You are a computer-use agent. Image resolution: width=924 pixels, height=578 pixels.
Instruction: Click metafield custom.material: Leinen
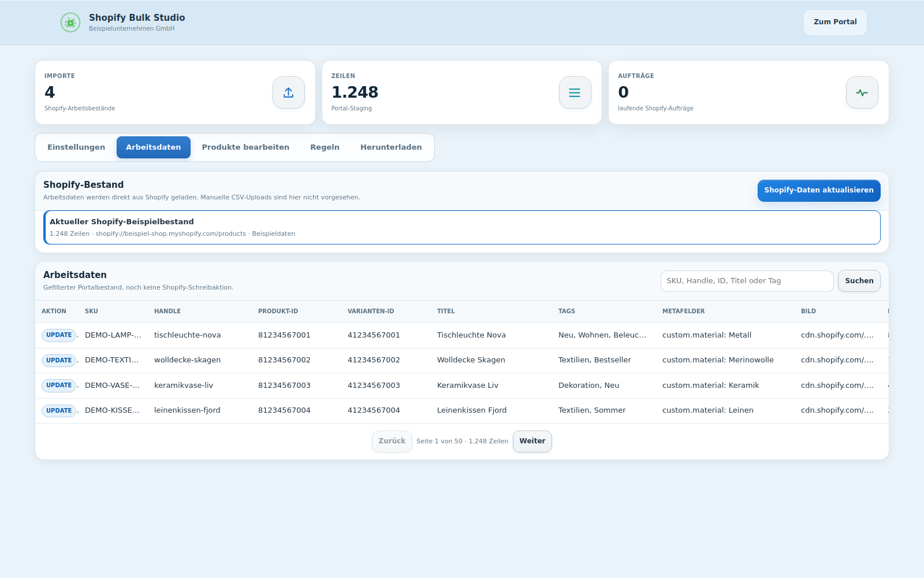click(x=708, y=410)
